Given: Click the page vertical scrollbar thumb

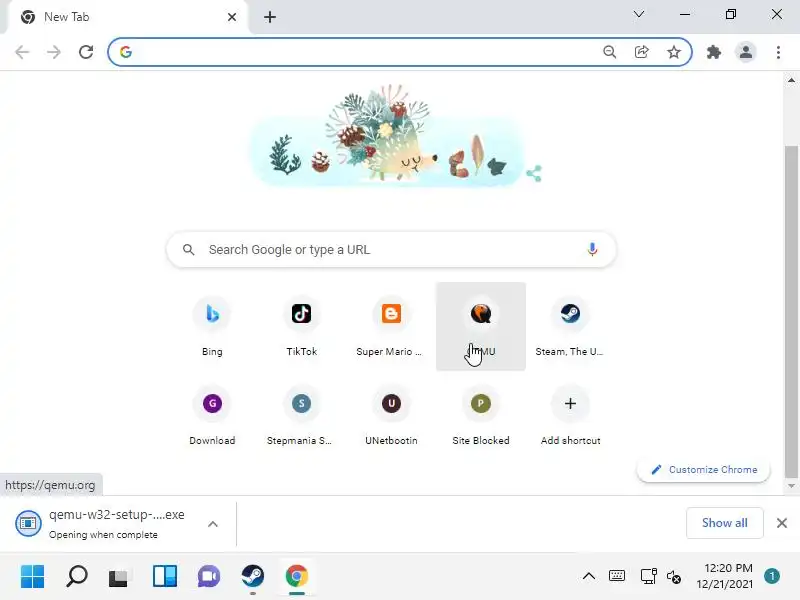Looking at the screenshot, I should pyautogui.click(x=791, y=311).
